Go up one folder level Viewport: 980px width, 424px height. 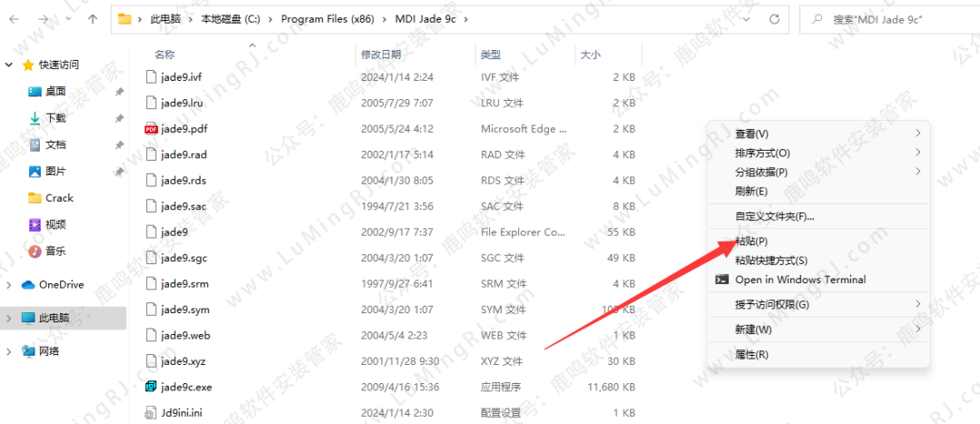point(93,19)
